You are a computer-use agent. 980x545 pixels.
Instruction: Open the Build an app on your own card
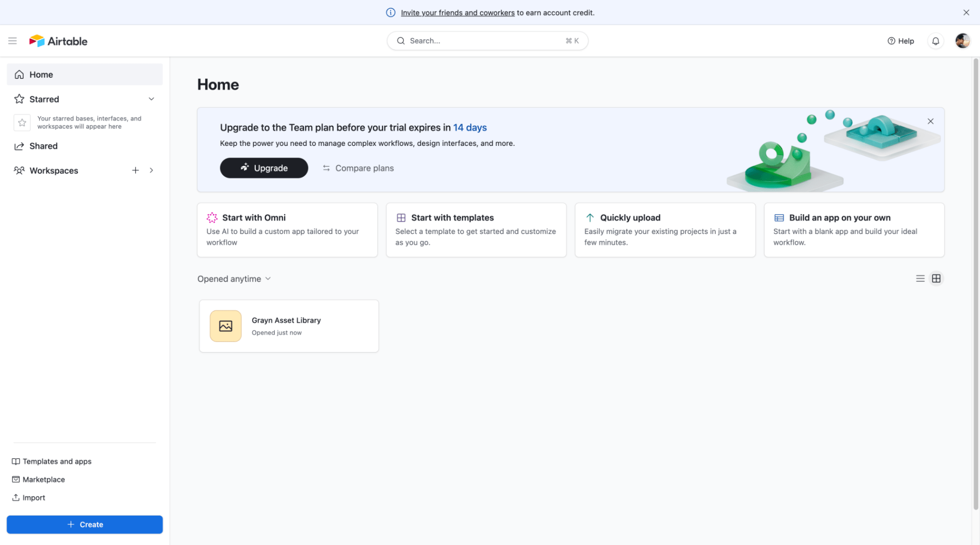coord(854,230)
